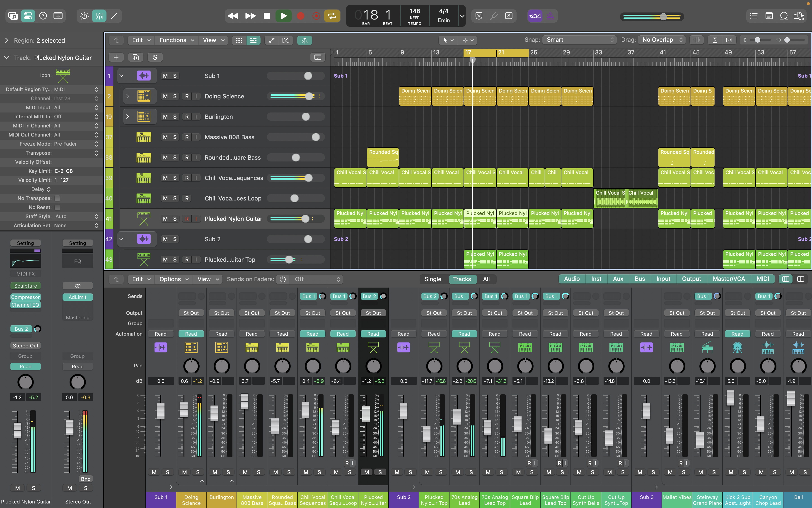Click the Setting button on the Plucked Nylon Guitar inspector strip

26,243
